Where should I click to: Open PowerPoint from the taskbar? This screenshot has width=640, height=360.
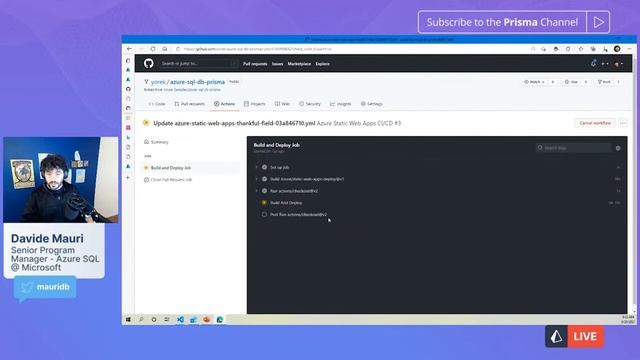tap(207, 319)
